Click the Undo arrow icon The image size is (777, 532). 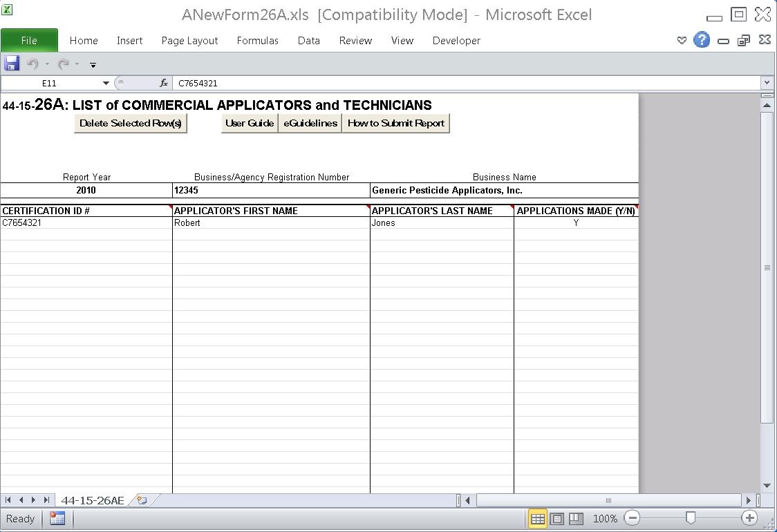[32, 64]
